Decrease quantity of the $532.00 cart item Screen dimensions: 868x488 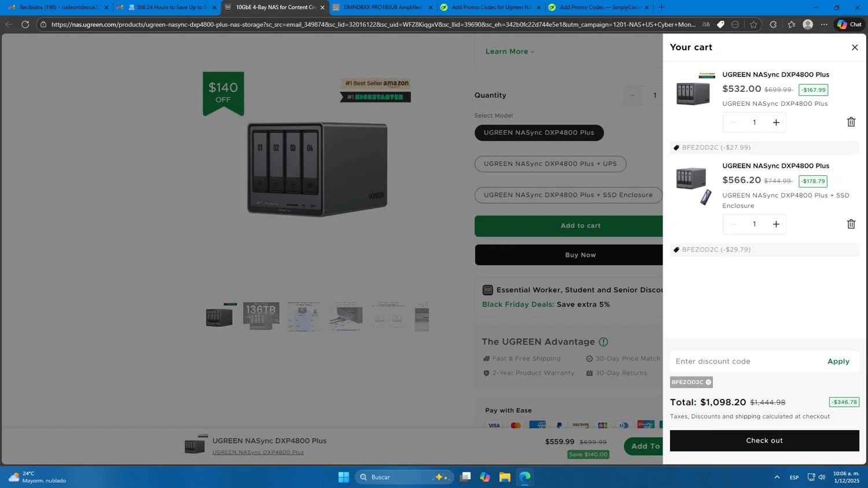733,122
